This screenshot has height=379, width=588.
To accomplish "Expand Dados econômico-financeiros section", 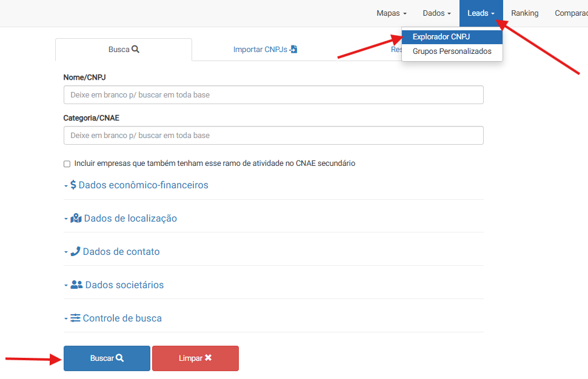I will [x=143, y=185].
